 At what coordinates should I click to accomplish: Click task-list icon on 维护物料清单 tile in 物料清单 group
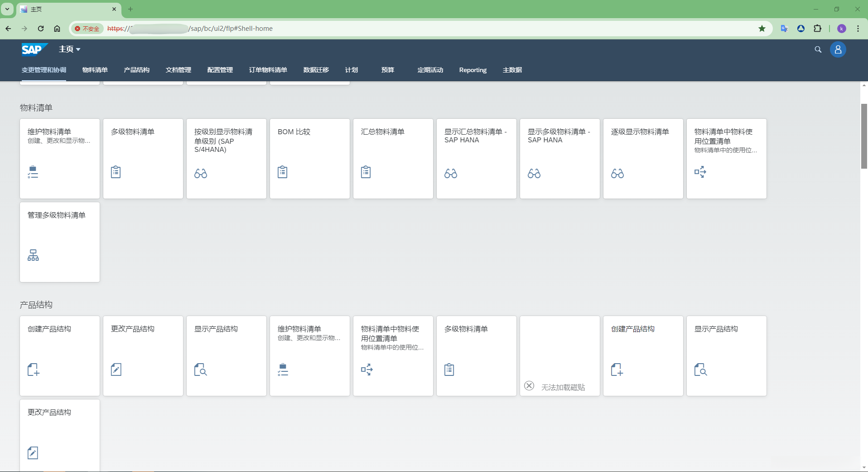click(33, 172)
